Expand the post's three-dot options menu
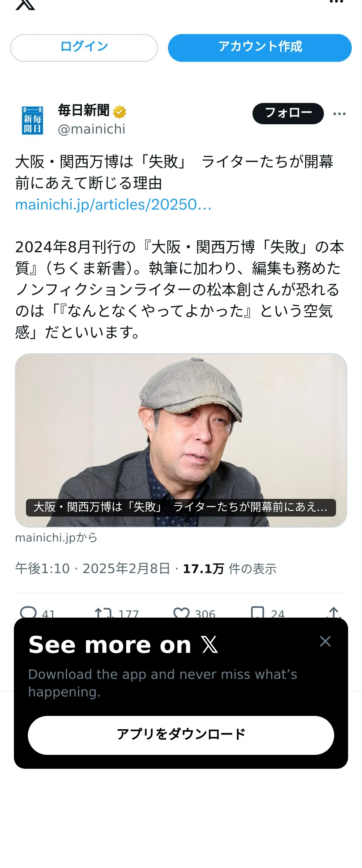The height and width of the screenshot is (868, 362). (339, 114)
